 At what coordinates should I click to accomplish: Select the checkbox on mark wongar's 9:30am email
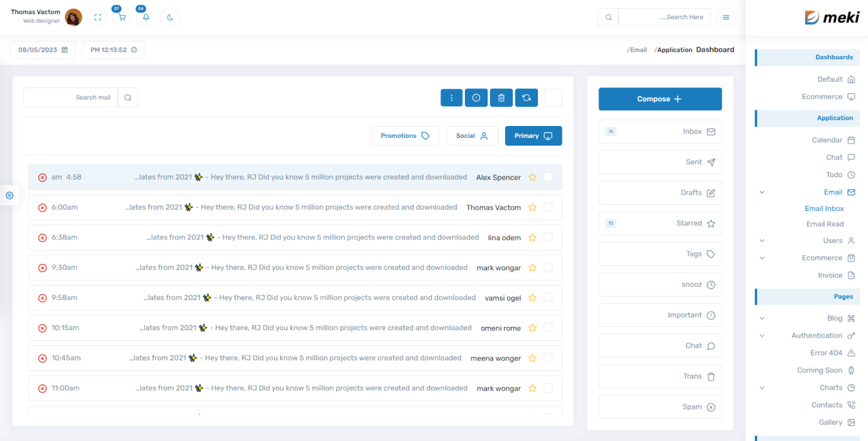549,267
